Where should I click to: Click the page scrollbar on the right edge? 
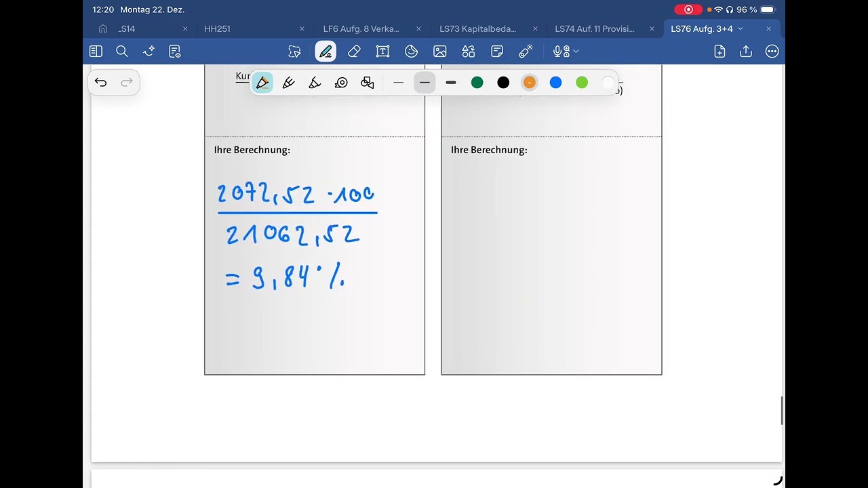tap(782, 411)
